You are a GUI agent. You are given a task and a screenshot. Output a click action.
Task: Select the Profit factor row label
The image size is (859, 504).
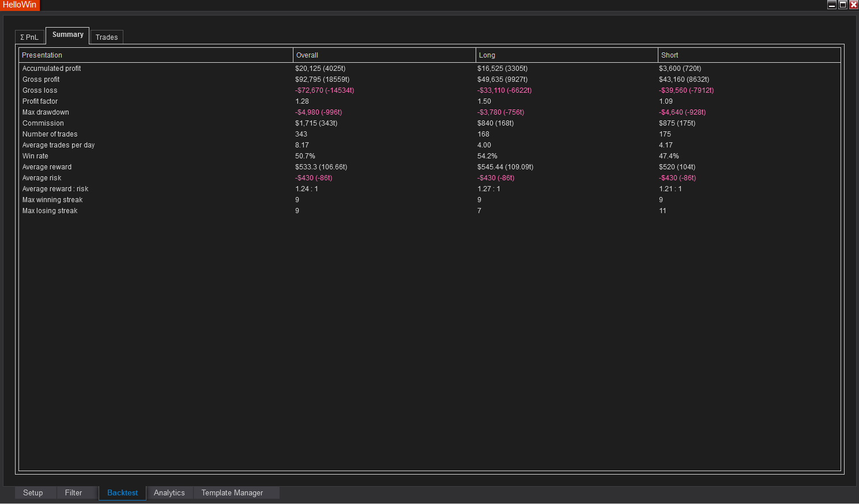pos(40,101)
